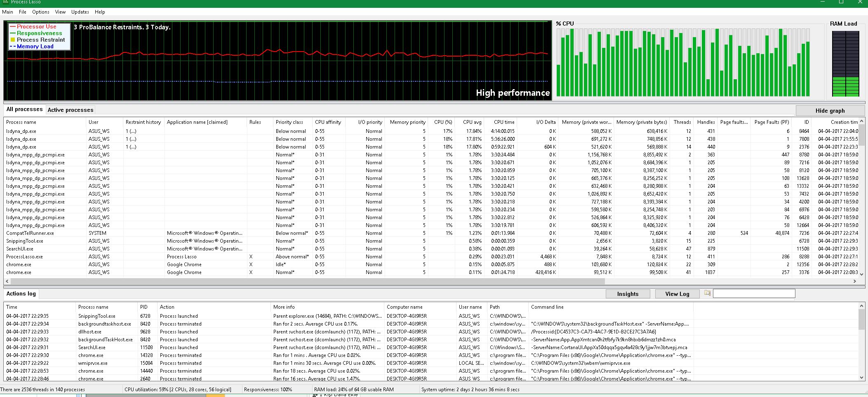Click the Actions log scroll-down arrow
This screenshot has height=397, width=868.
click(861, 378)
